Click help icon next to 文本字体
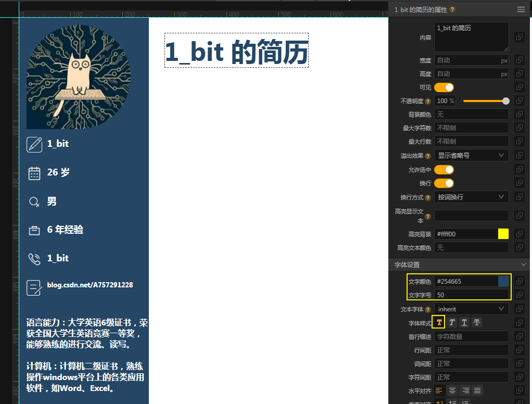 click(x=428, y=309)
